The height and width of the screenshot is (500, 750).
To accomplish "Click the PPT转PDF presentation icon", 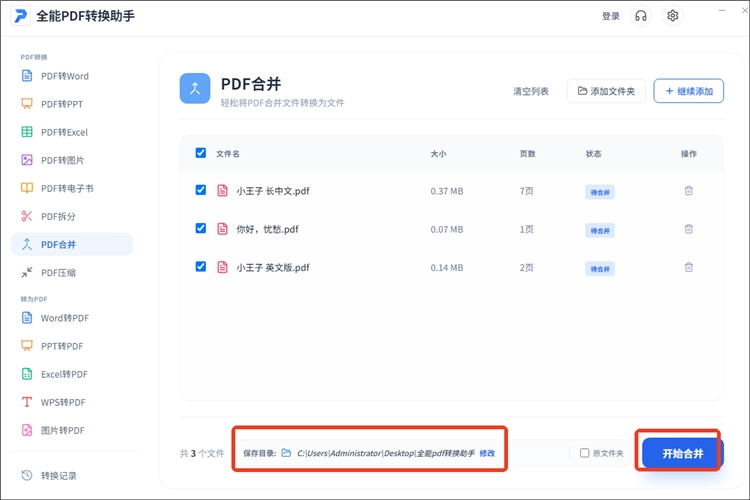I will pos(27,346).
